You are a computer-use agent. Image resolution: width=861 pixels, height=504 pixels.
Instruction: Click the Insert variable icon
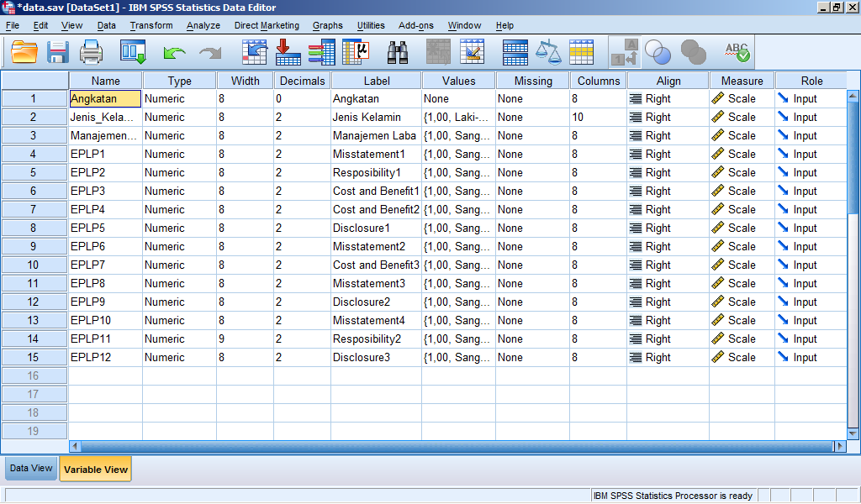click(473, 53)
